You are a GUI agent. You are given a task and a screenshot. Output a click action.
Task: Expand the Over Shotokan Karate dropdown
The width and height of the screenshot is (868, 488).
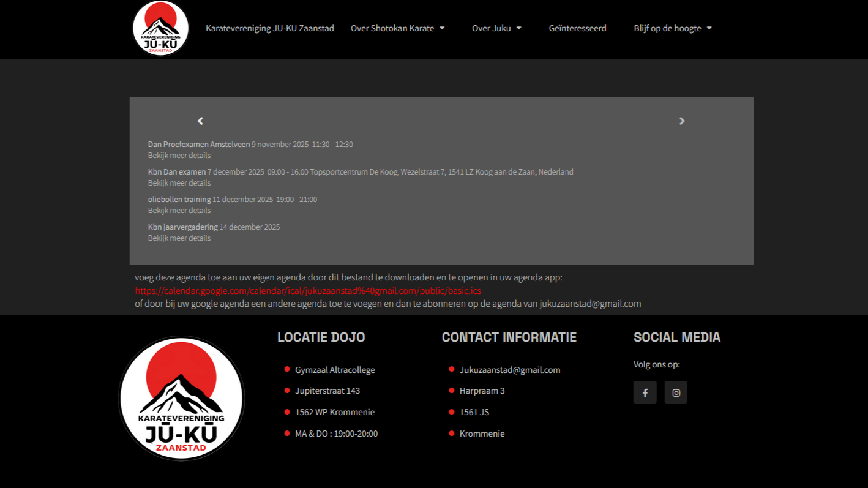397,28
